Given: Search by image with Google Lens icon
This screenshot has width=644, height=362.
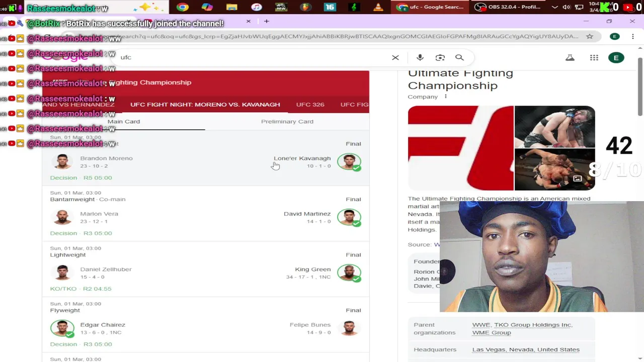Looking at the screenshot, I should [440, 57].
